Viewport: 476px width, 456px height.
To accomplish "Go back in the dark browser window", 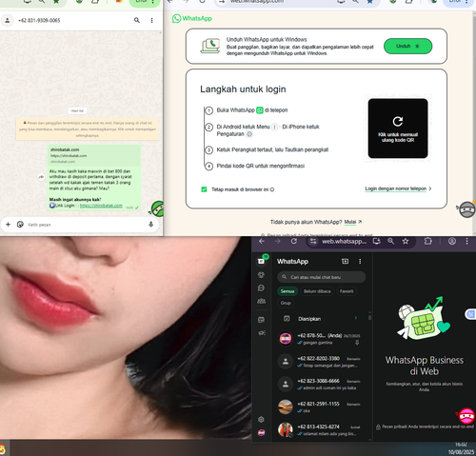I will (x=262, y=241).
